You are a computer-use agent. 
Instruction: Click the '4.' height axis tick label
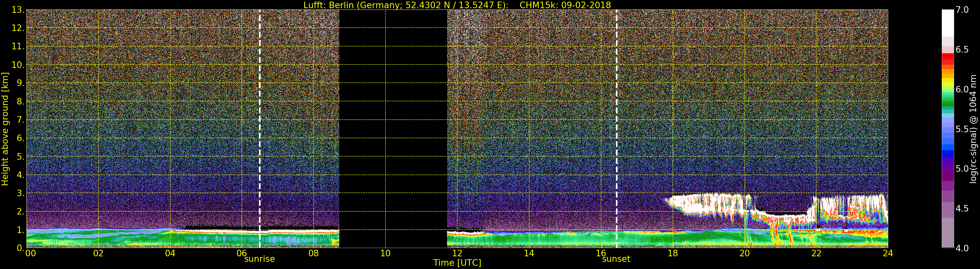pyautogui.click(x=21, y=175)
